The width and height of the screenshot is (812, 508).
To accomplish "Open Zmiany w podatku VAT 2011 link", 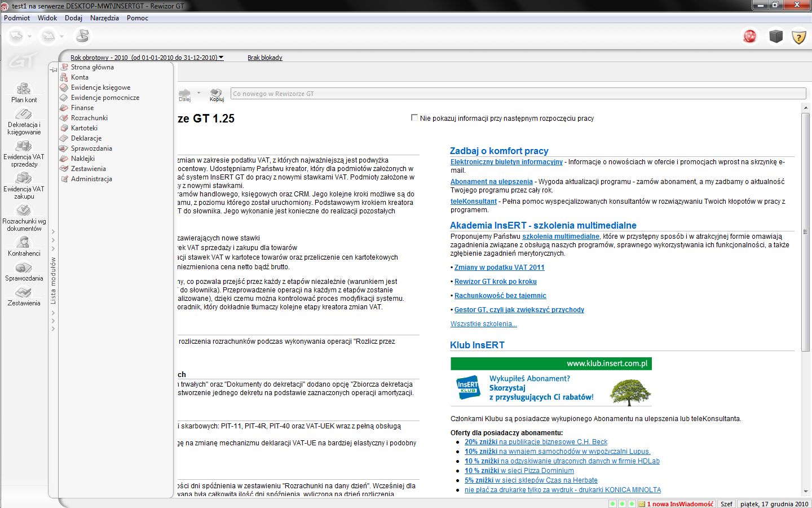I will click(500, 268).
